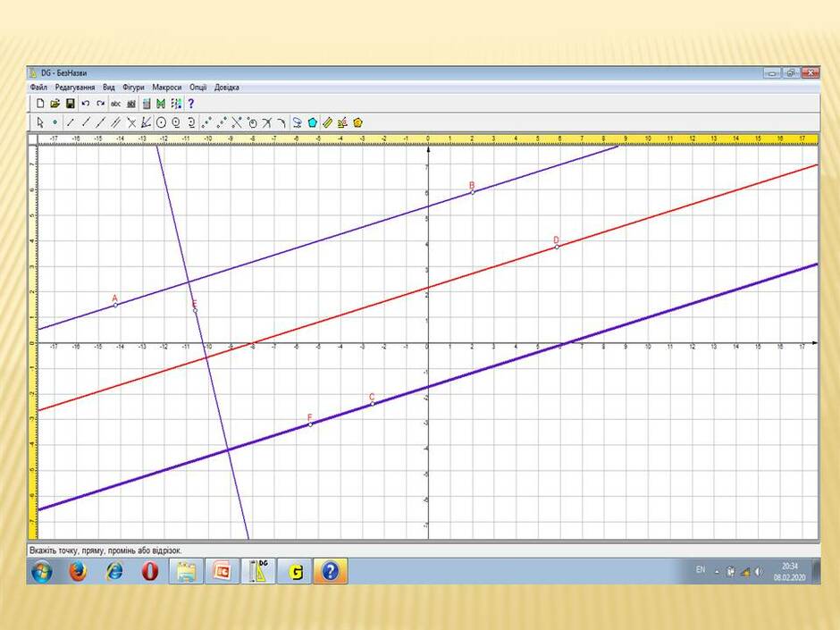840x630 pixels.
Task: Select the circle by radius tool
Action: tap(176, 122)
